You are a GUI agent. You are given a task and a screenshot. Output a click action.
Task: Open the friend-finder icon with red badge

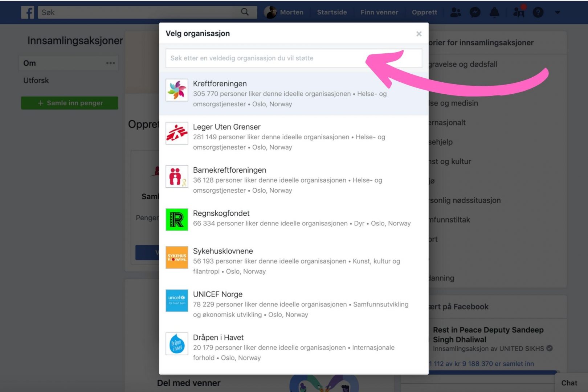pyautogui.click(x=519, y=12)
